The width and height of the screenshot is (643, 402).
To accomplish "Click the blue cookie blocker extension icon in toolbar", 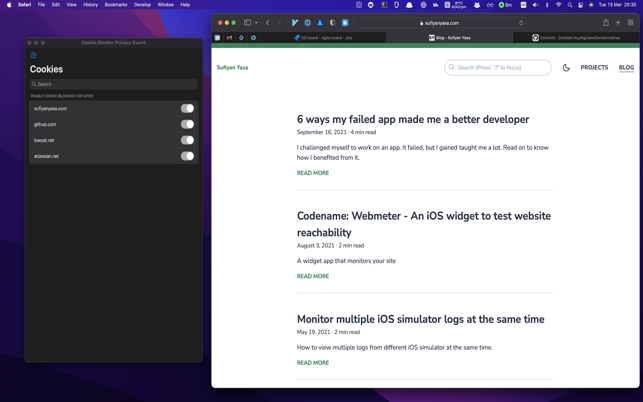I will pyautogui.click(x=345, y=23).
